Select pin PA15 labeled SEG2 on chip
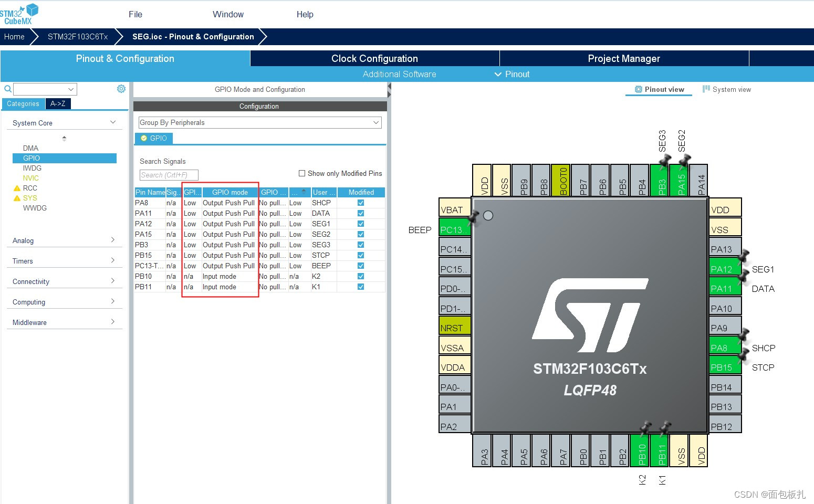Screen dimensions: 814x504 point(679,180)
